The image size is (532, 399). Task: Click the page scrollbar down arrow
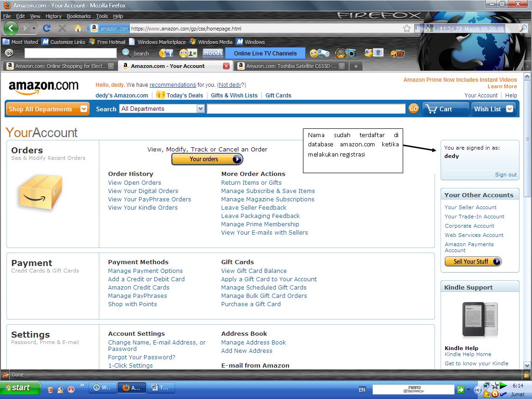[x=526, y=366]
